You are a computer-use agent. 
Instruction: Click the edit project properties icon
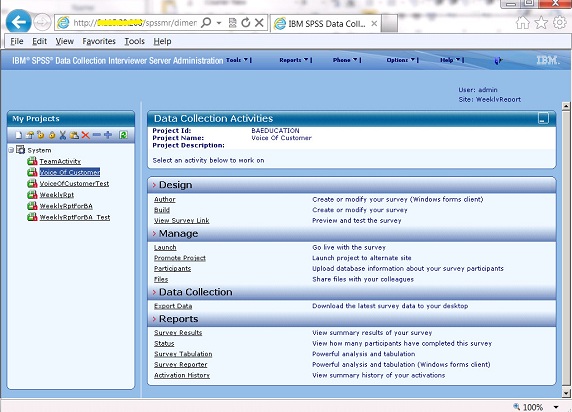coord(30,135)
